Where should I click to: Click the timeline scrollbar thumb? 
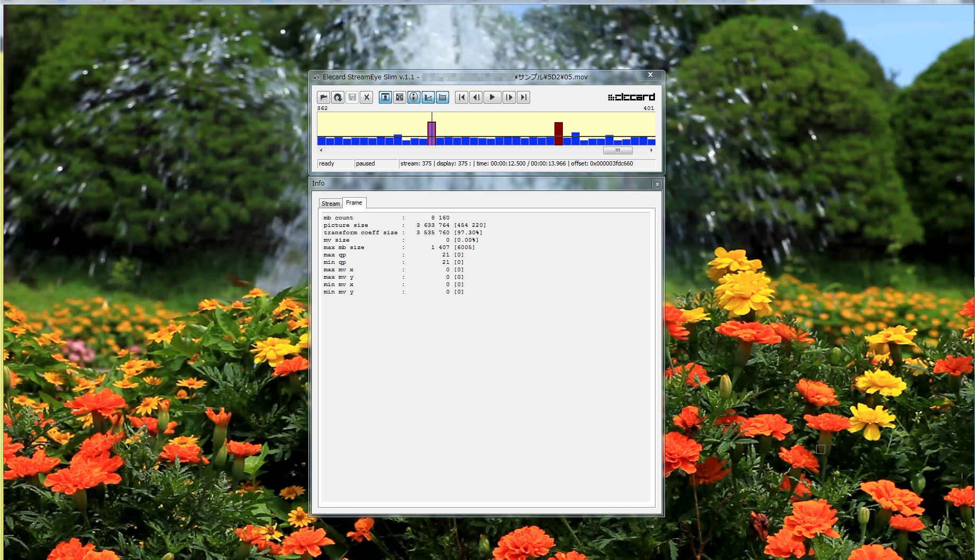pos(617,151)
